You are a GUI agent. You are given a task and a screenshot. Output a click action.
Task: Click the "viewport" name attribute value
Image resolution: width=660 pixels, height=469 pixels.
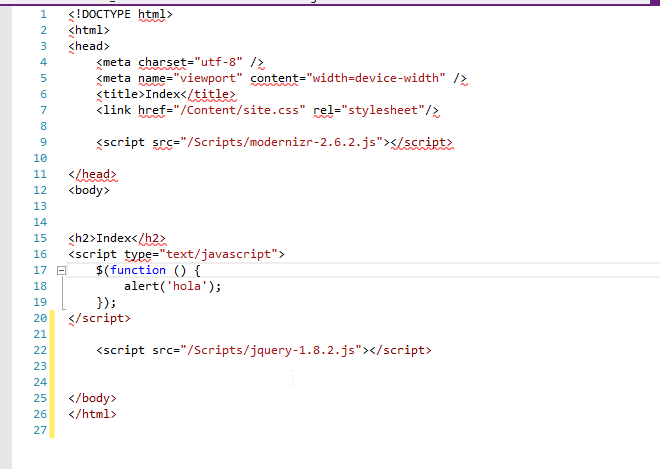coord(208,78)
